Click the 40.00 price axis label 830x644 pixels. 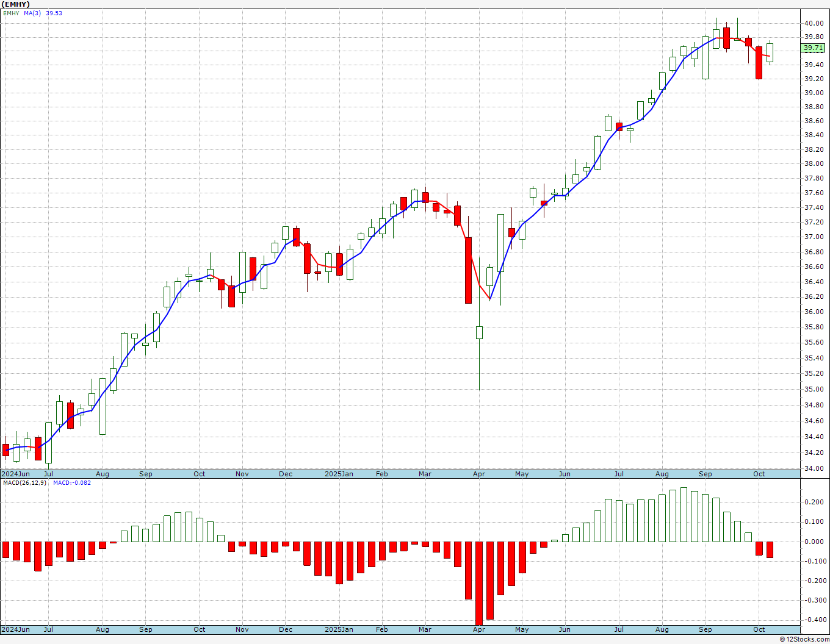coord(813,23)
